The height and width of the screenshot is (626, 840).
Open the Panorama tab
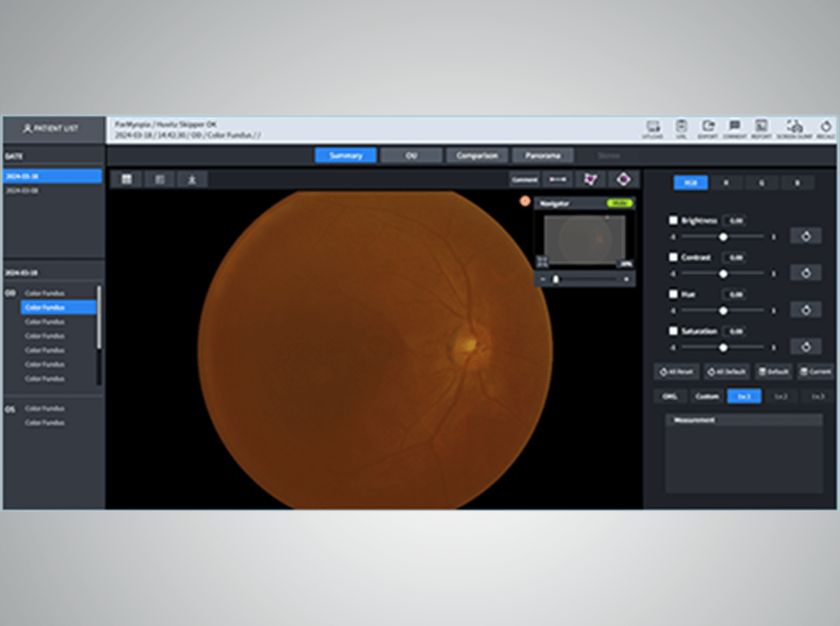542,155
